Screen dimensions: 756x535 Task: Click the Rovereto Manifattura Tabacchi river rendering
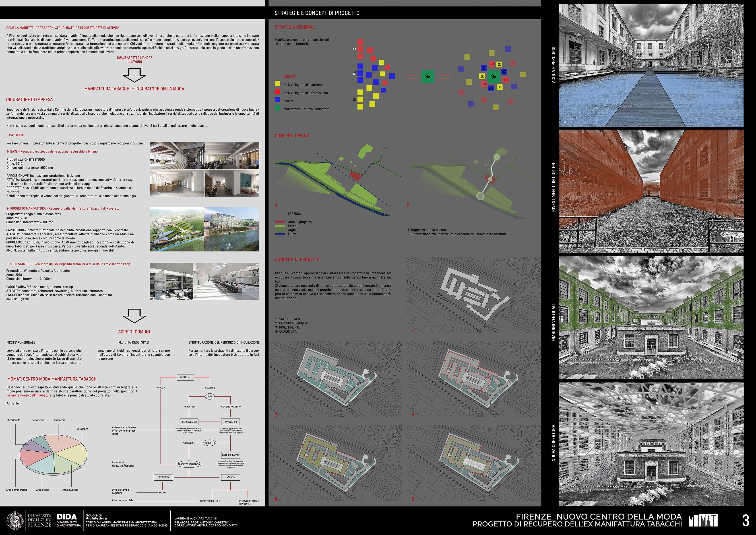231,229
